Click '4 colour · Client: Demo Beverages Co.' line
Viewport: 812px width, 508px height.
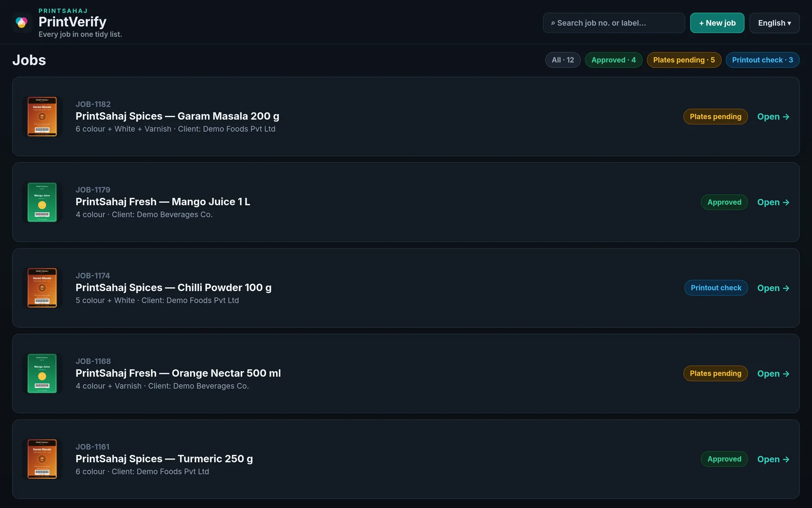coord(144,215)
